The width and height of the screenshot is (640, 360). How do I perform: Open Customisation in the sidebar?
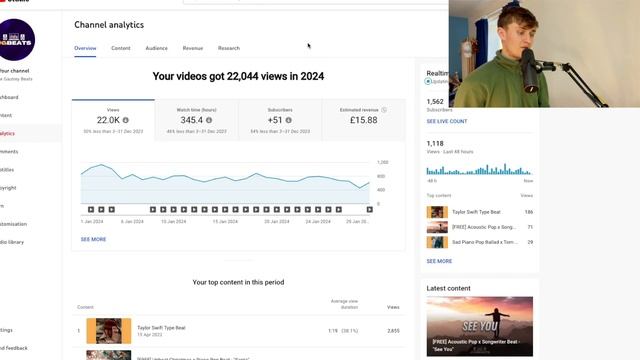click(13, 224)
